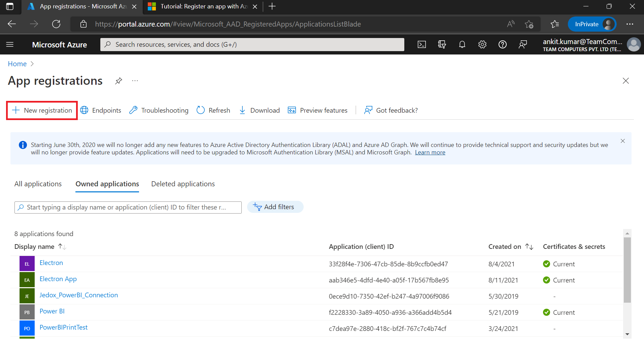Switch to the Tutorial: Register an app browser tab

click(202, 6)
